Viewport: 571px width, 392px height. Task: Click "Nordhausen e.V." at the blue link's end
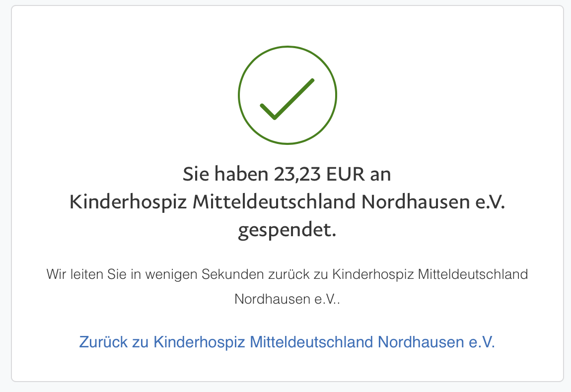(436, 342)
